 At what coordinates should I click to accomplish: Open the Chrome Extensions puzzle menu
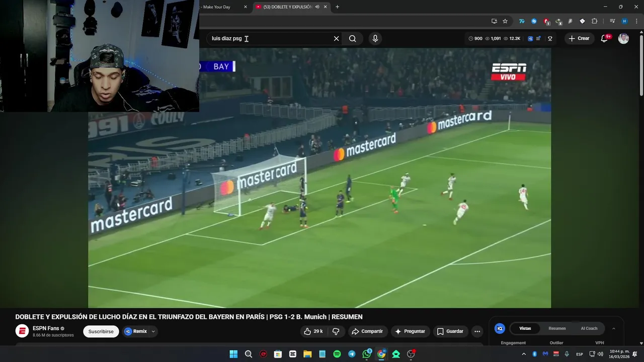[x=594, y=21]
